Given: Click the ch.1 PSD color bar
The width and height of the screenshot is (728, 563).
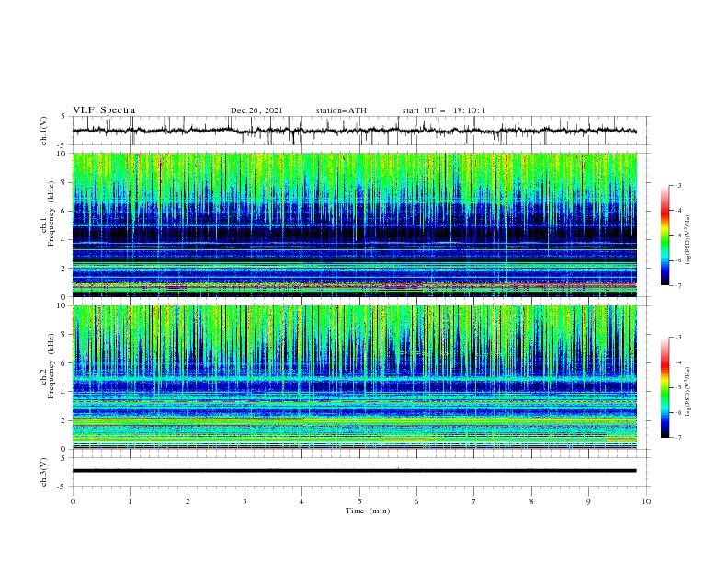Looking at the screenshot, I should point(665,236).
